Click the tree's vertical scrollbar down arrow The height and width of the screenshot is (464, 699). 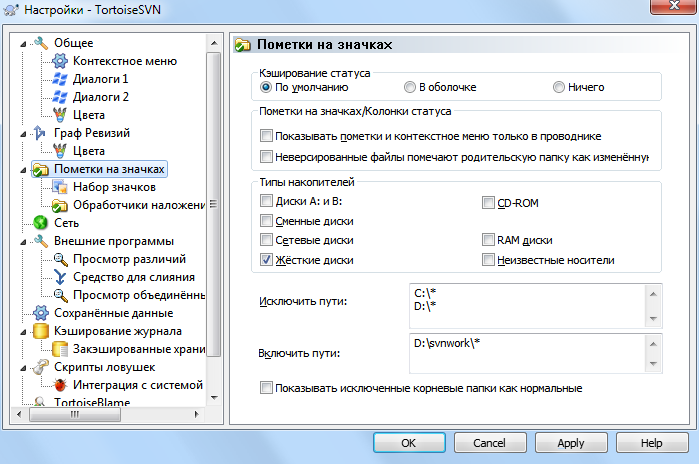[214, 397]
